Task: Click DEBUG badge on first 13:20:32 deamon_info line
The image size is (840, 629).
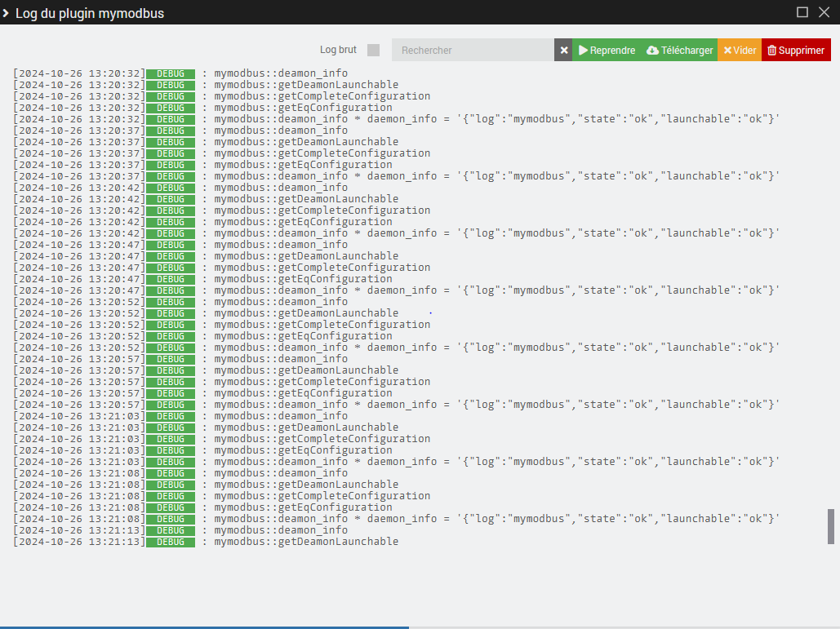Action: [171, 73]
